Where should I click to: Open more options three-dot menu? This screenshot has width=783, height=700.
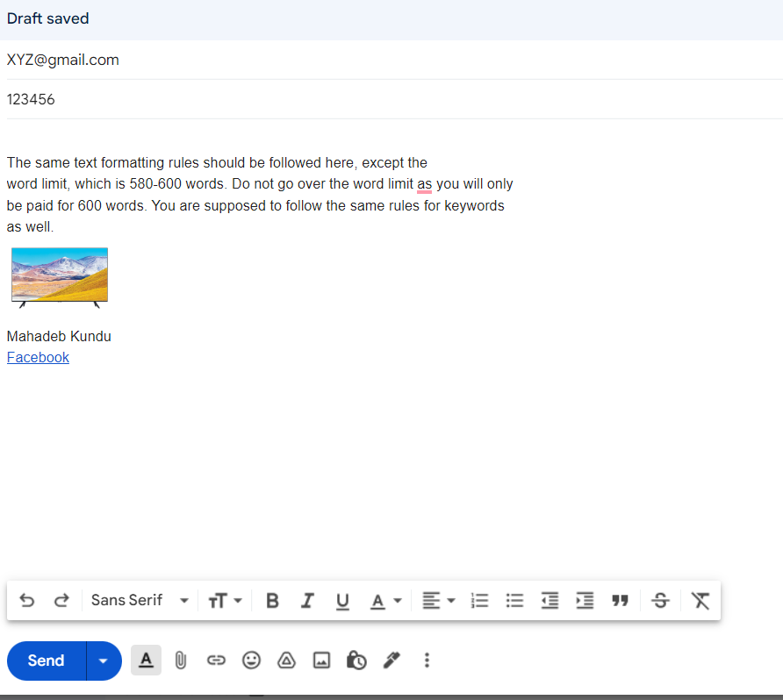coord(427,660)
